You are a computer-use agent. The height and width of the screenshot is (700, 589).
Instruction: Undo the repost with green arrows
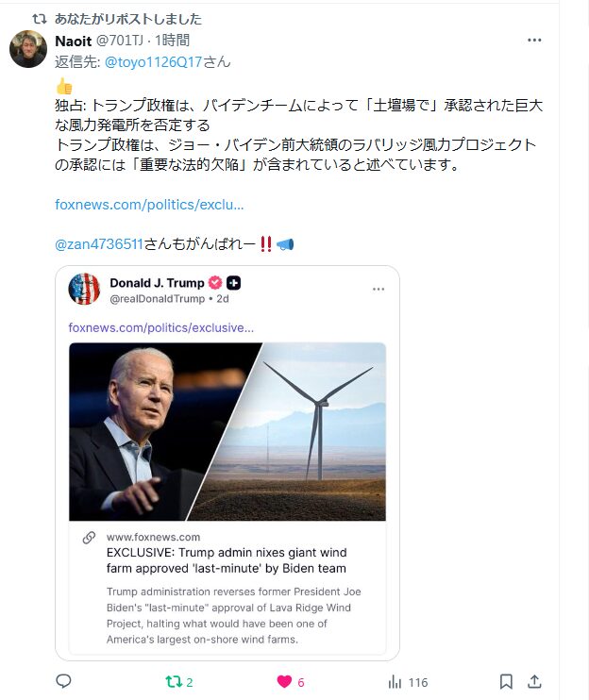point(174,682)
